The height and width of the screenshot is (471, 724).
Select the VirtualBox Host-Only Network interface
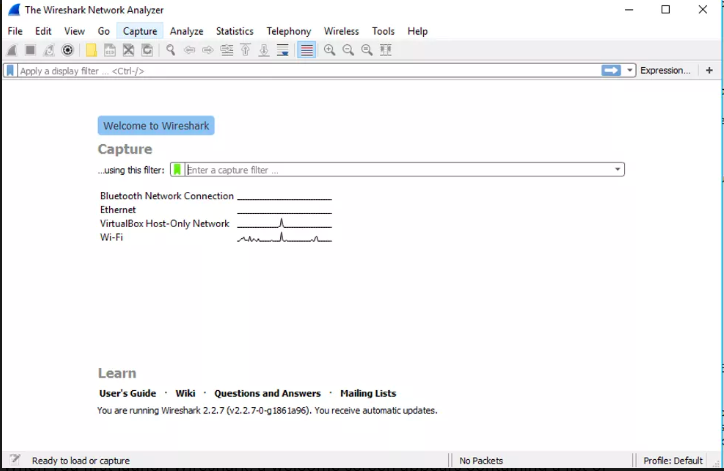[164, 223]
